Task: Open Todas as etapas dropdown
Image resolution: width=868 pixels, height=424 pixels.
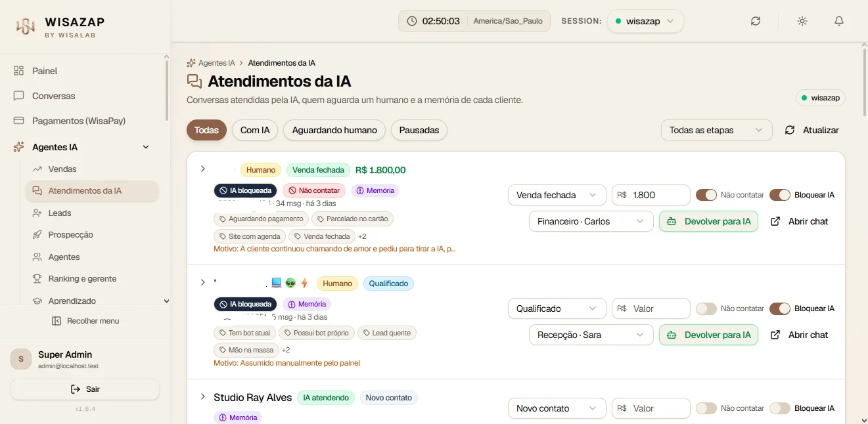Action: click(716, 130)
